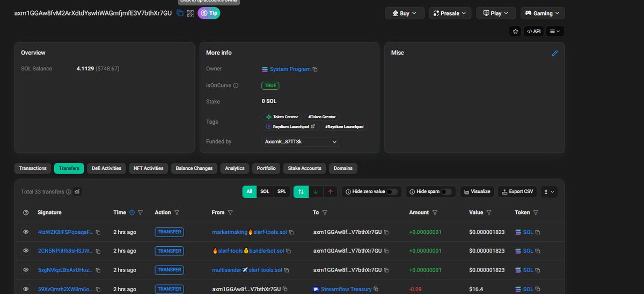Show isOnCurve info tooltip icon
The height and width of the screenshot is (294, 644).
point(236,85)
